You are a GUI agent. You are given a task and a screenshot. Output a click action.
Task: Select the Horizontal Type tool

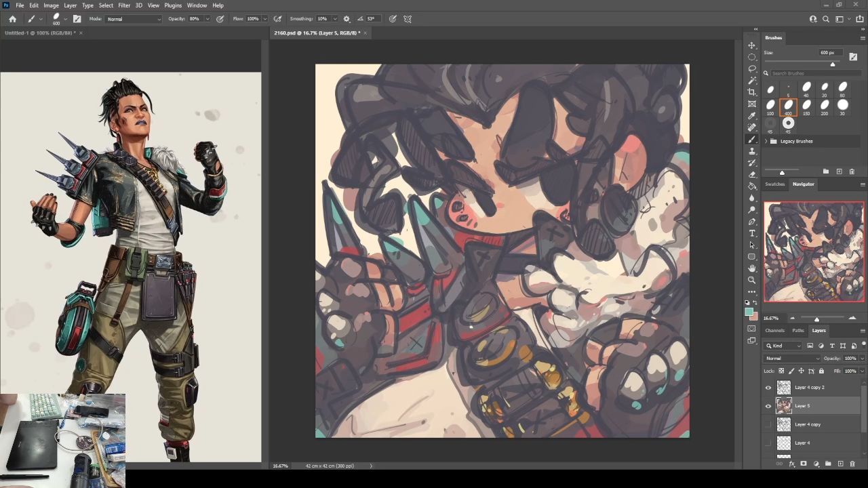pos(752,233)
